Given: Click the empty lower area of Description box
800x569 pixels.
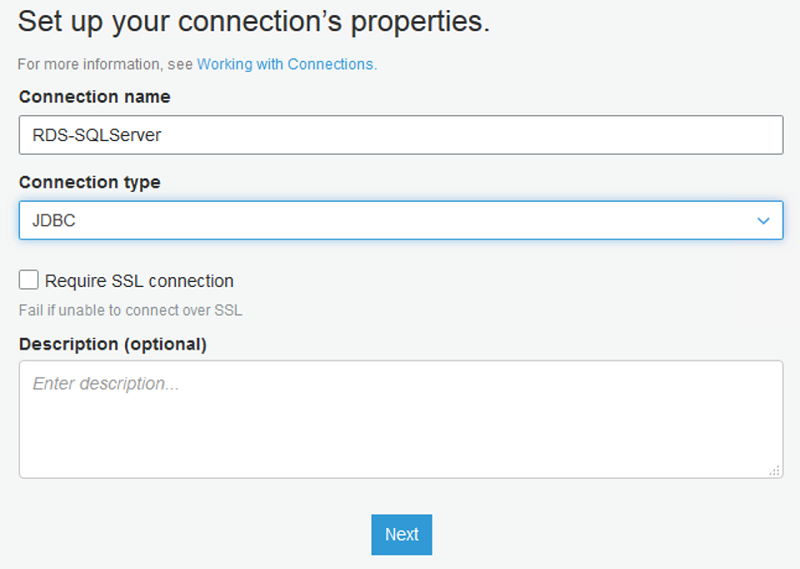Looking at the screenshot, I should [400, 450].
